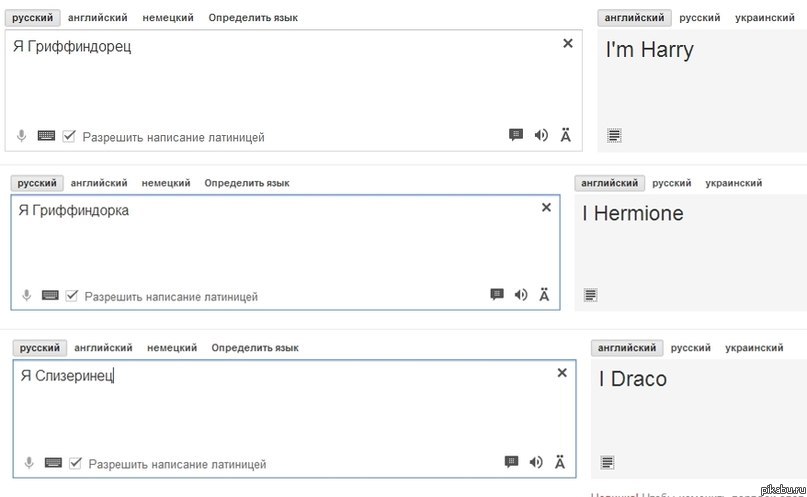Screen dimensions: 807x497
Task: Click microphone icon in Я Слизеринец panel
Action: click(29, 463)
